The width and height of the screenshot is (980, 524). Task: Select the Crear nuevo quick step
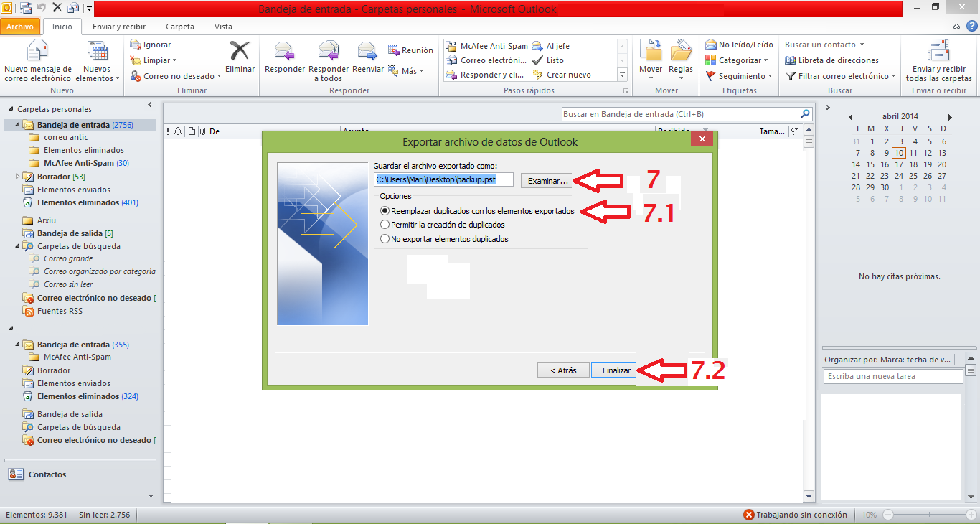click(562, 75)
